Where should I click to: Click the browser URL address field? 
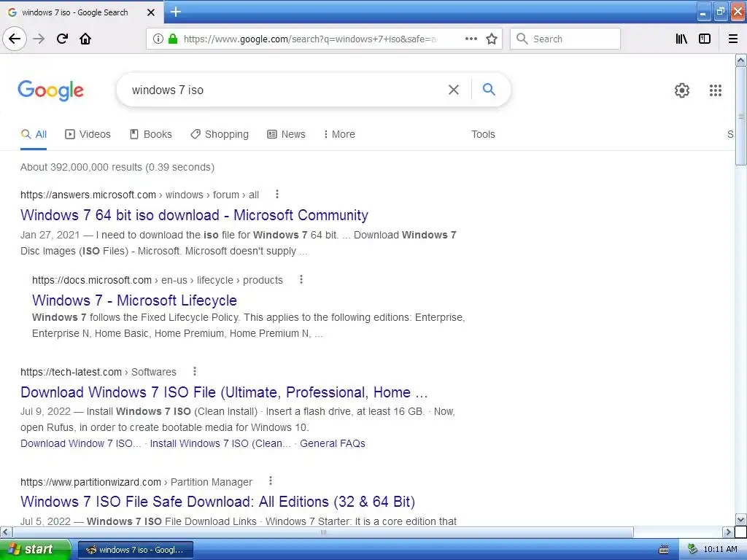(309, 39)
